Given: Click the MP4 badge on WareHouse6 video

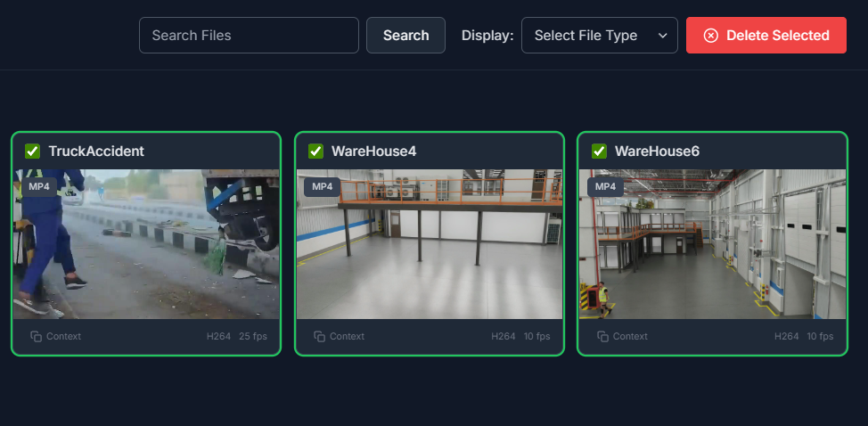Looking at the screenshot, I should [x=605, y=187].
